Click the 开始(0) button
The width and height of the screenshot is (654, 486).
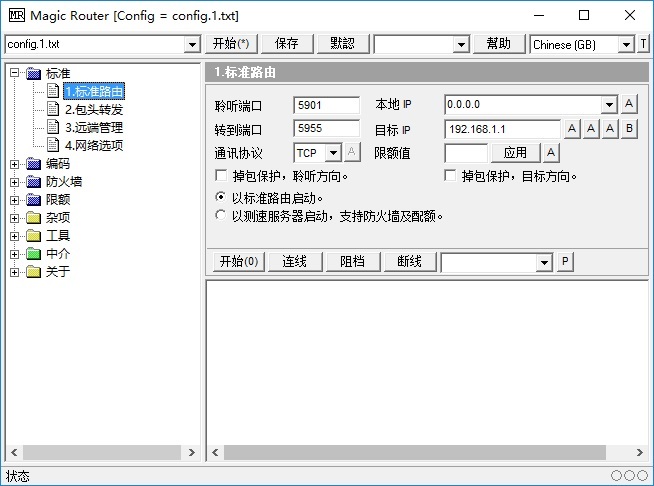(239, 262)
